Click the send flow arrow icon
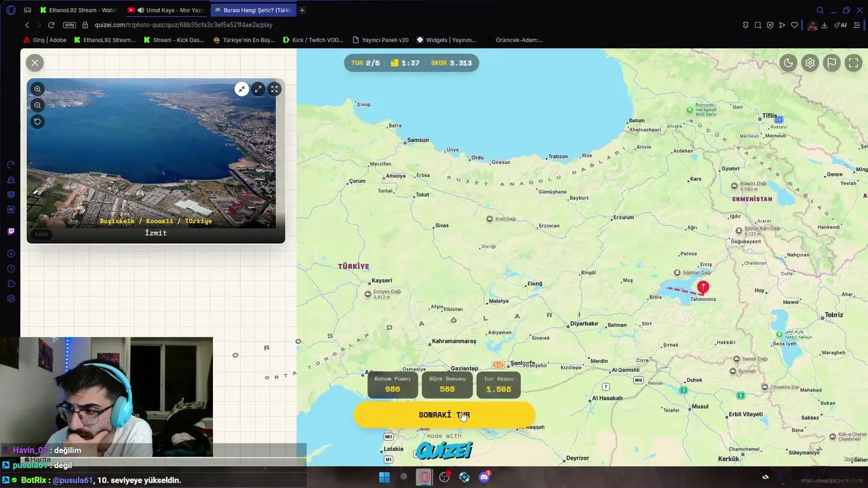 pyautogui.click(x=782, y=25)
